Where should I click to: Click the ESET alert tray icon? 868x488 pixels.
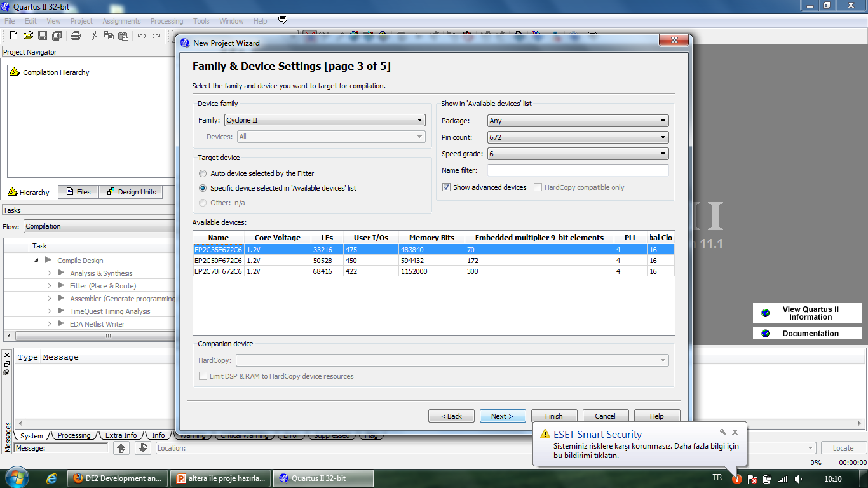tap(736, 478)
